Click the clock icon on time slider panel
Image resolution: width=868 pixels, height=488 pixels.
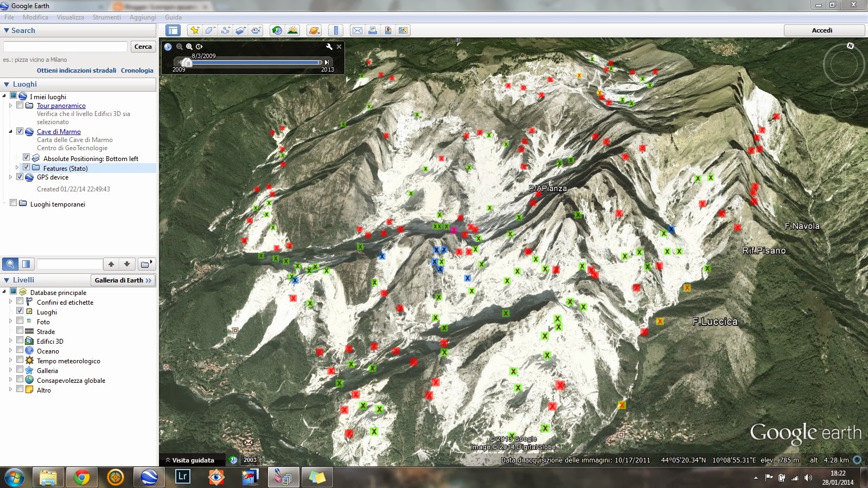click(168, 47)
